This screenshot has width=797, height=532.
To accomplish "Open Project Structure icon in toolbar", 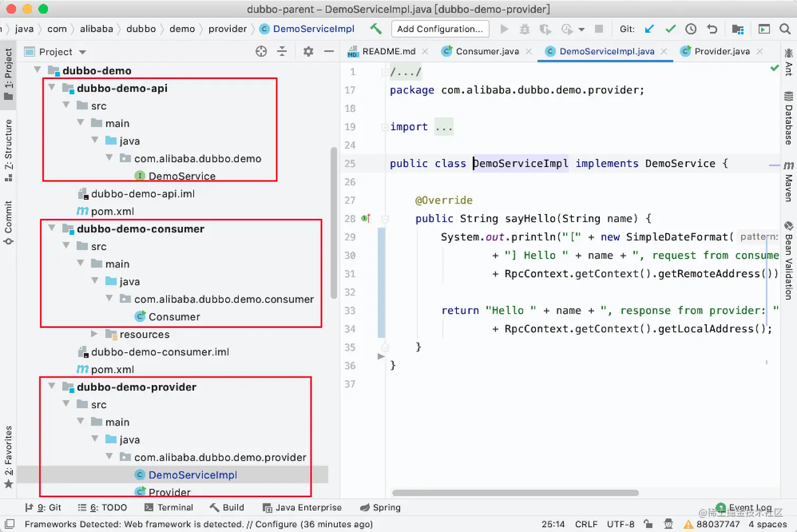I will coord(738,29).
